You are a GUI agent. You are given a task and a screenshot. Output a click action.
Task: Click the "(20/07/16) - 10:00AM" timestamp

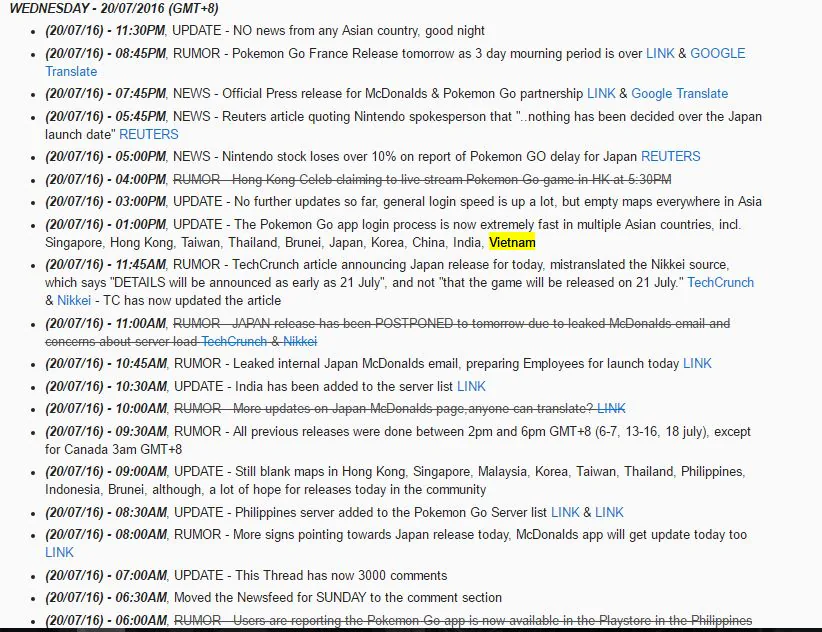[x=106, y=408]
